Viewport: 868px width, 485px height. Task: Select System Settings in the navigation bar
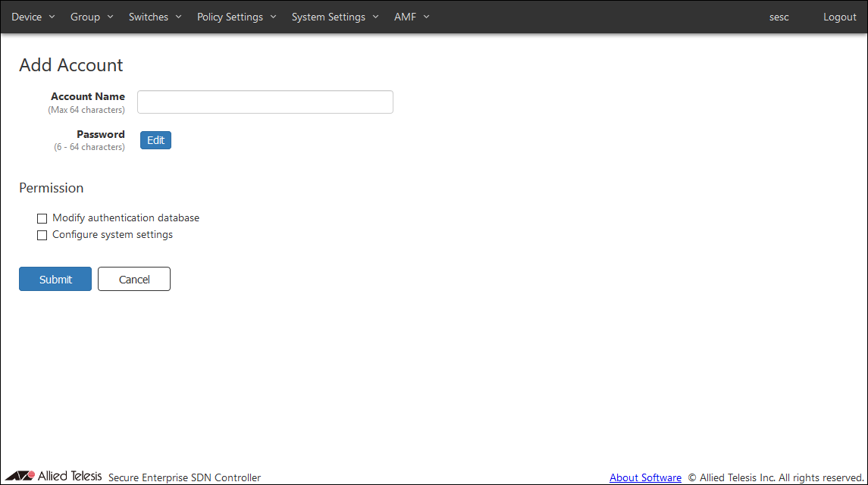(x=334, y=17)
